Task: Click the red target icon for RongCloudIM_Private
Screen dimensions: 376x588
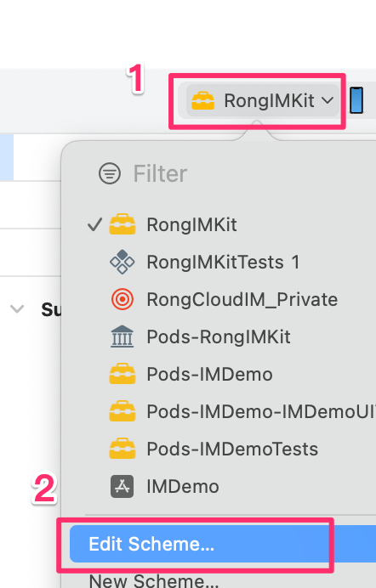Action: click(122, 299)
